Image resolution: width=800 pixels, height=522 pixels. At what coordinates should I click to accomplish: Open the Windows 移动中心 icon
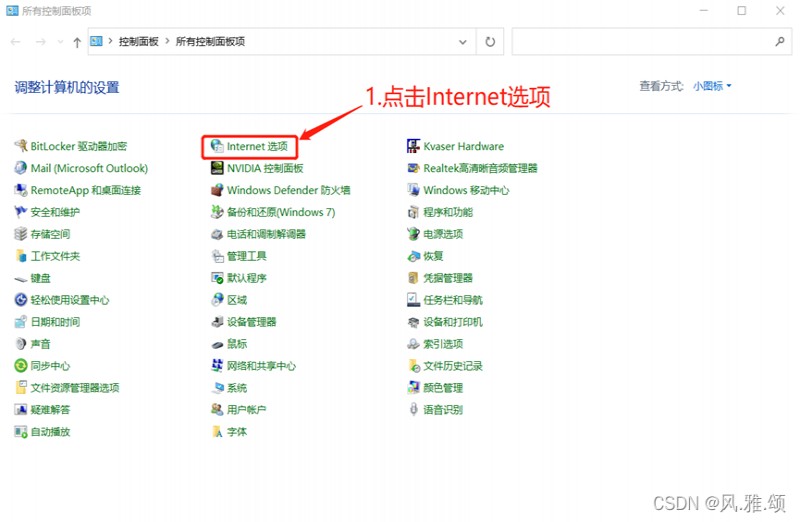pos(413,190)
